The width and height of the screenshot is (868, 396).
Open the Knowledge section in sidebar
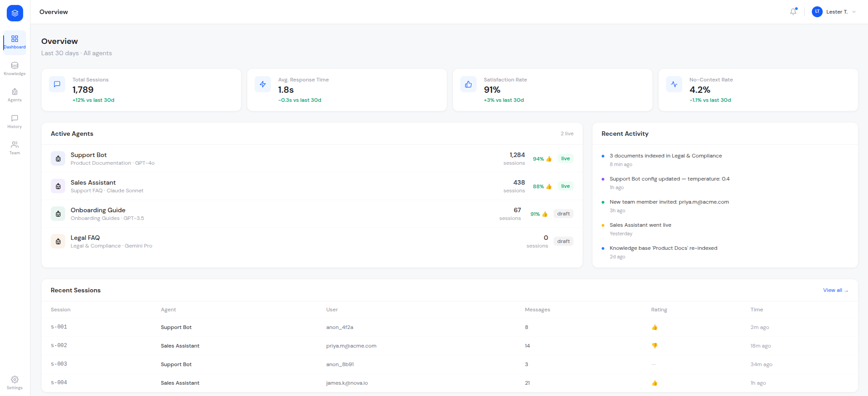14,69
